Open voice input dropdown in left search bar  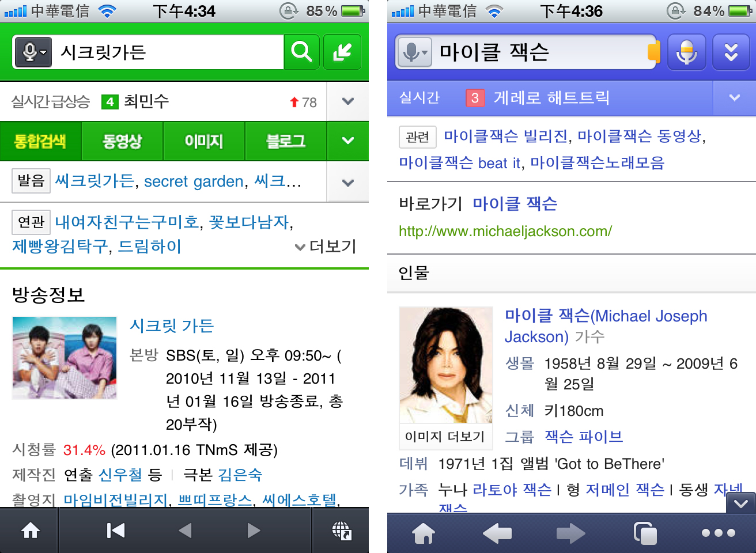click(33, 52)
